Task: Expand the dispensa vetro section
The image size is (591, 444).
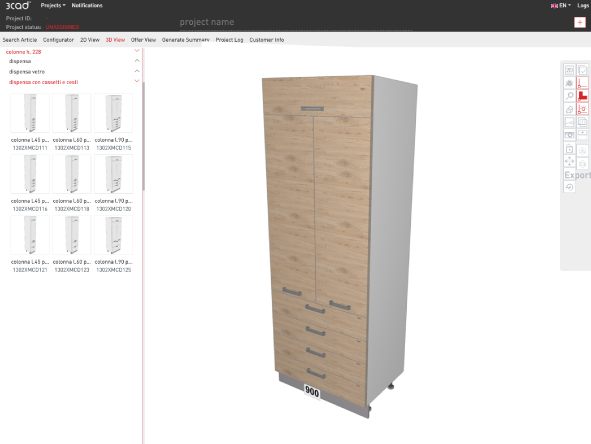Action: [137, 71]
